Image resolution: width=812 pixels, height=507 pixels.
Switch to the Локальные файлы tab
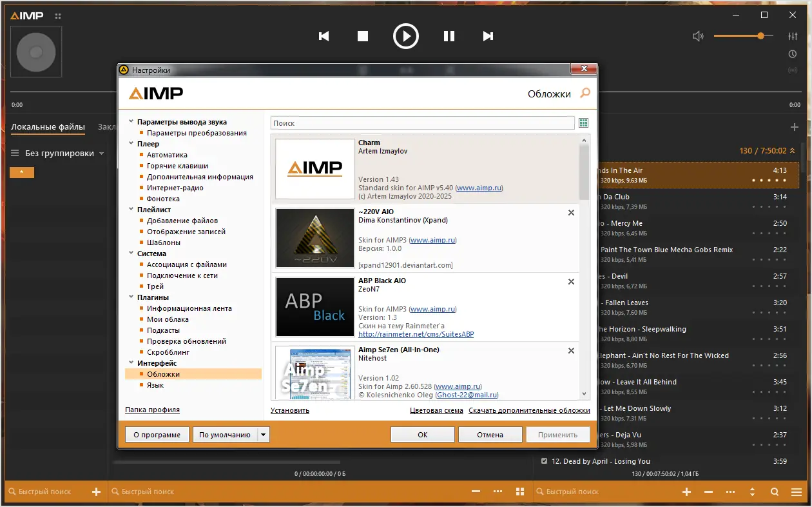click(48, 127)
